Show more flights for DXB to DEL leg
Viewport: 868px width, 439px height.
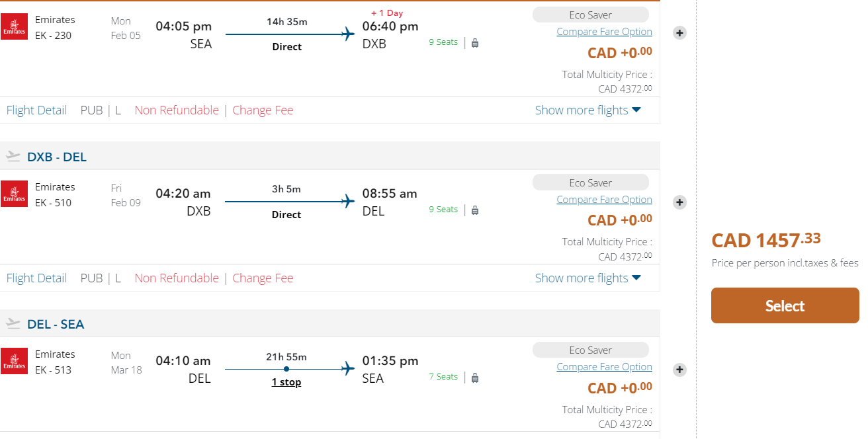point(587,278)
